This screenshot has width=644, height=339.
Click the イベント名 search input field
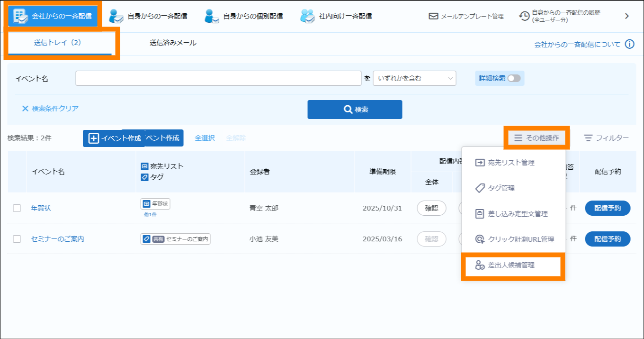pos(218,78)
